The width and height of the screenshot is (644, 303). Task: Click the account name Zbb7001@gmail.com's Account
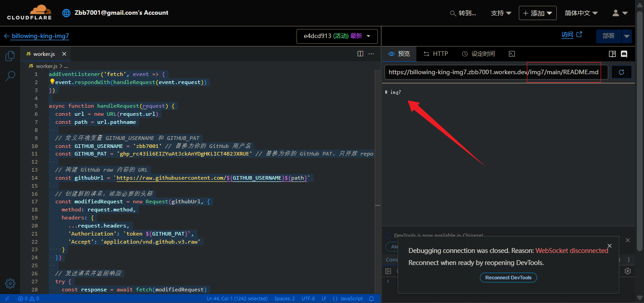click(x=122, y=13)
